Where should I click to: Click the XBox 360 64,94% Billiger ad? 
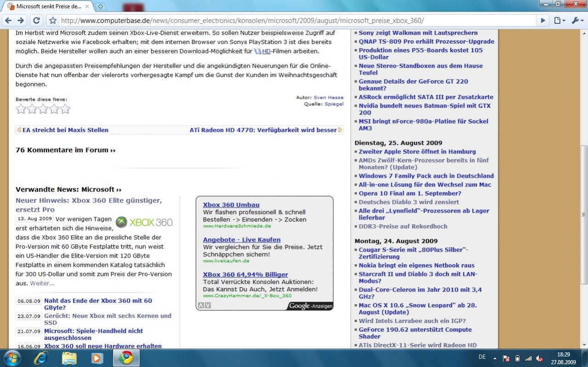click(245, 275)
